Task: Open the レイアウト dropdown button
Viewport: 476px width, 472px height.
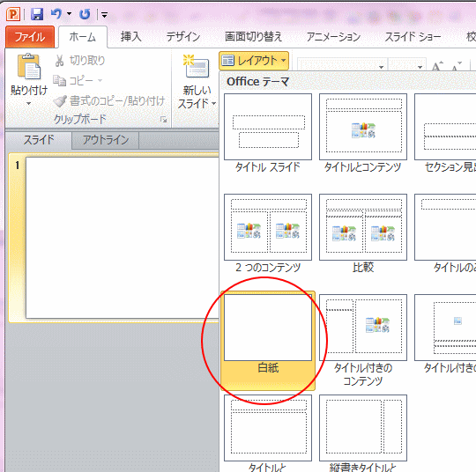Action: (x=254, y=61)
